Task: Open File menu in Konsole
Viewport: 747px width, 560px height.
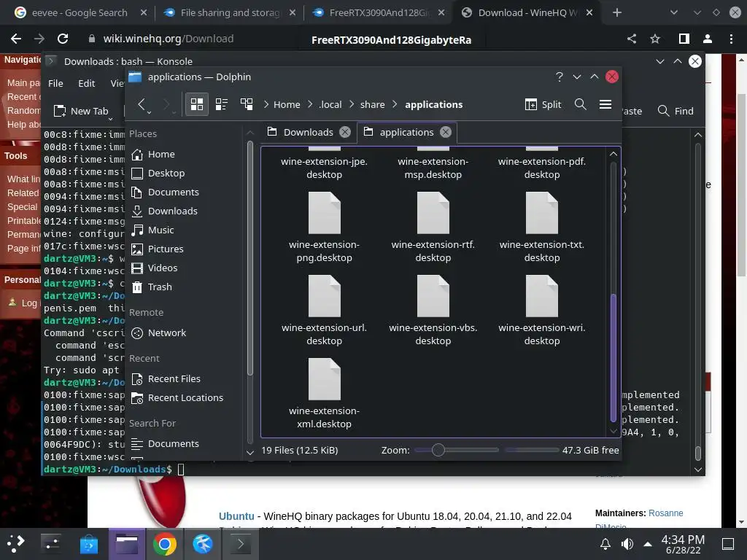Action: (x=55, y=83)
